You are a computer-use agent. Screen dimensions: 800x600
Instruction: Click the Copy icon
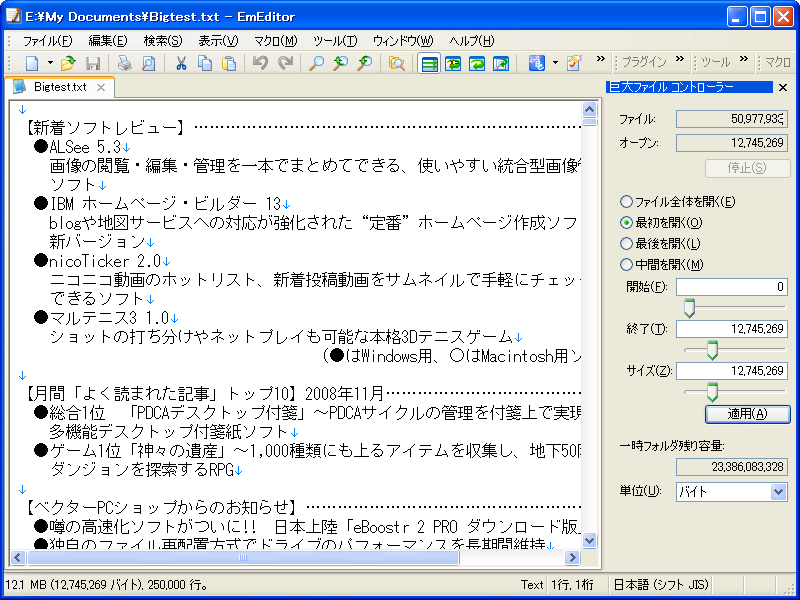click(x=205, y=63)
